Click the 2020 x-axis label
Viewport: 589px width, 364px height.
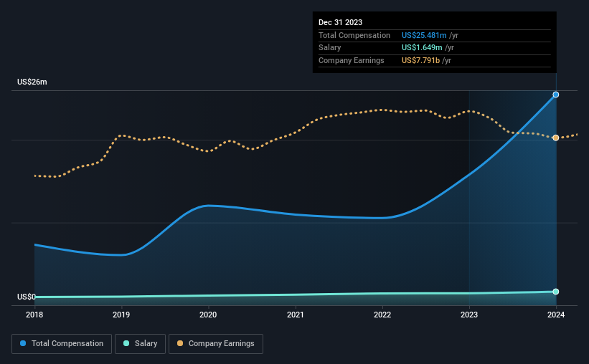[208, 315]
